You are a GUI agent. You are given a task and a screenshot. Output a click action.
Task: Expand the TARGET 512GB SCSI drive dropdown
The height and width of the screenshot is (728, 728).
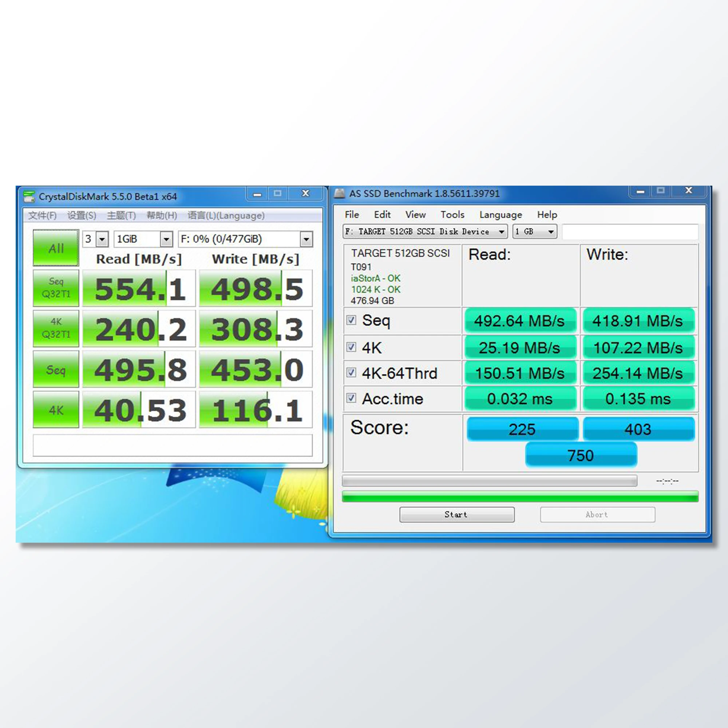[x=502, y=232]
